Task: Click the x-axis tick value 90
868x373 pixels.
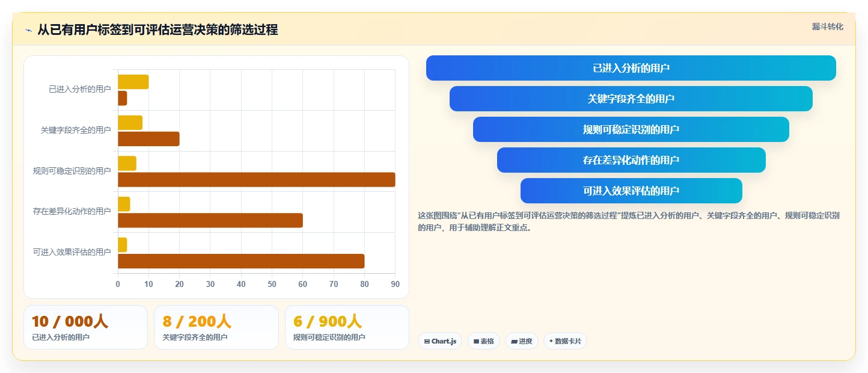Action: (395, 284)
